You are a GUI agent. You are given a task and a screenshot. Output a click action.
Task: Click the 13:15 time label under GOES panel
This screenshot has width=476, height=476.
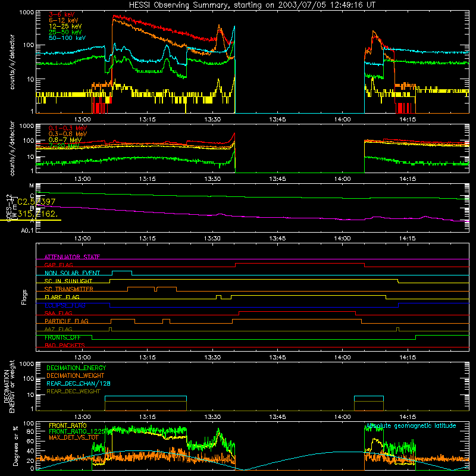[147, 239]
